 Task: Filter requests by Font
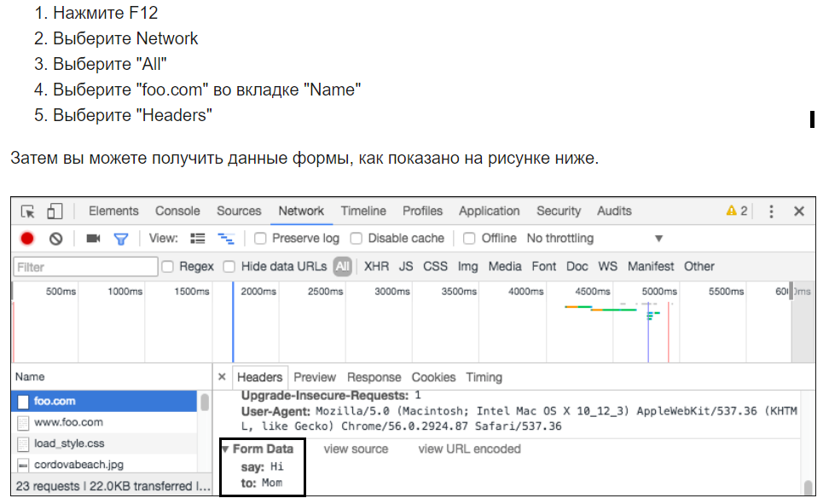coord(544,267)
